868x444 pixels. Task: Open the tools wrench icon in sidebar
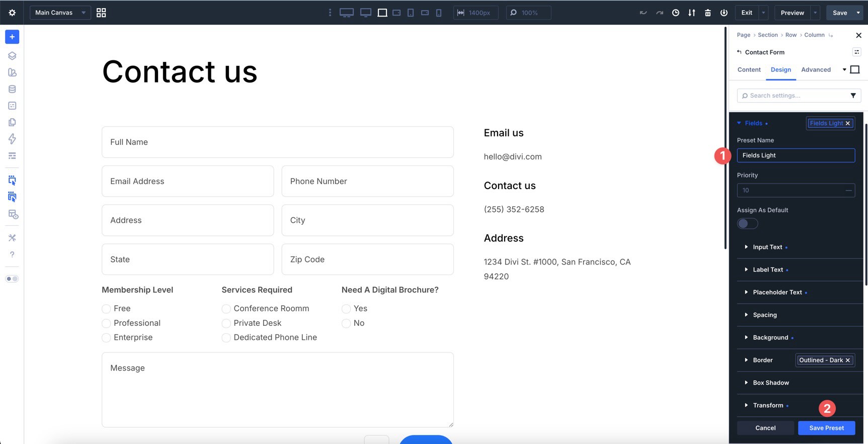(x=12, y=238)
